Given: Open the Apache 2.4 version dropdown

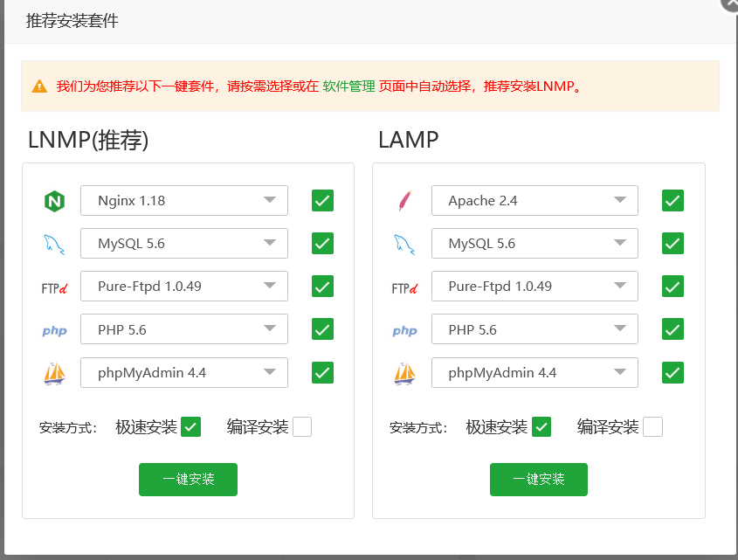Looking at the screenshot, I should pyautogui.click(x=535, y=201).
